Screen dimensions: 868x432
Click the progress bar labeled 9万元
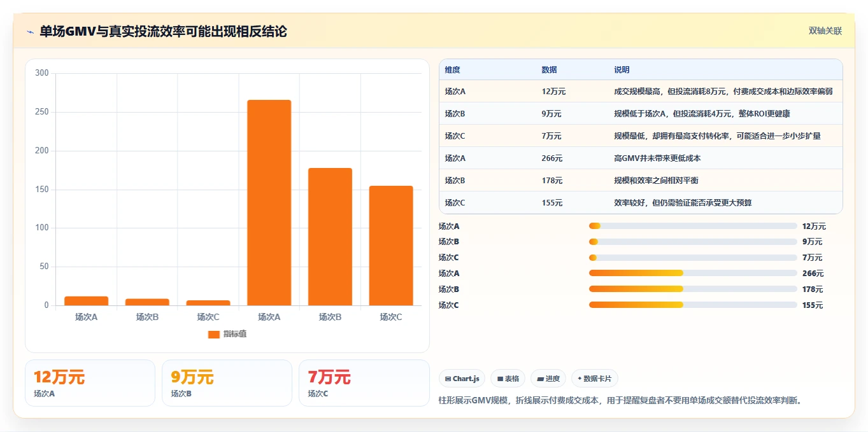click(693, 242)
